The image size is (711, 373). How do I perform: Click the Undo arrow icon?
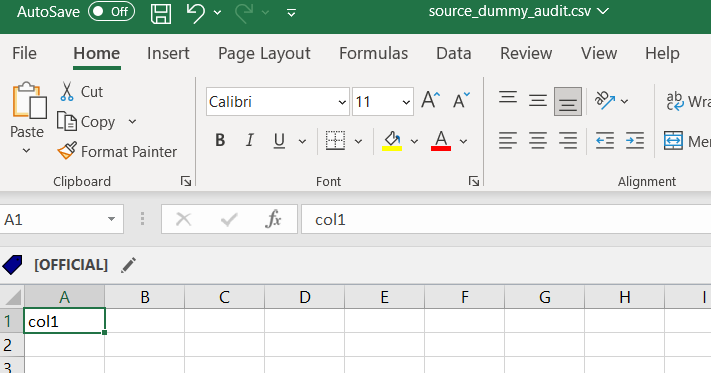coord(195,13)
